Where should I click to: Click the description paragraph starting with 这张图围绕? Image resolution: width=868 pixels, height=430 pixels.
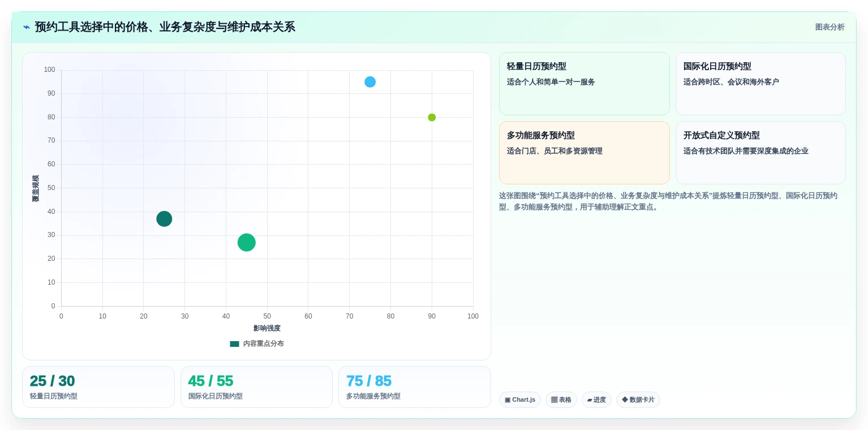click(x=669, y=201)
